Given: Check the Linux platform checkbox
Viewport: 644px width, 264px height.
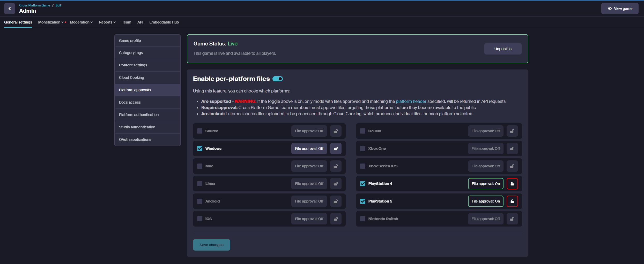Looking at the screenshot, I should click(200, 184).
